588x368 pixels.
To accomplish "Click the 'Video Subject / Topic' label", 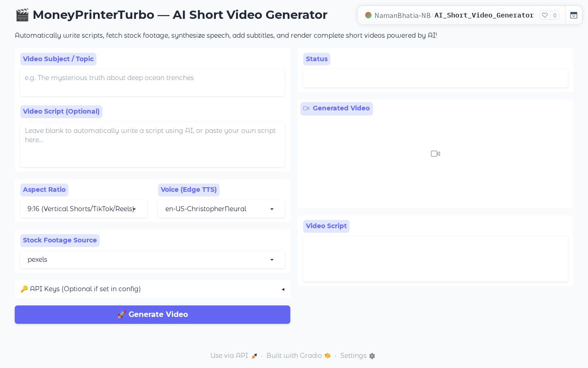I will coord(58,59).
